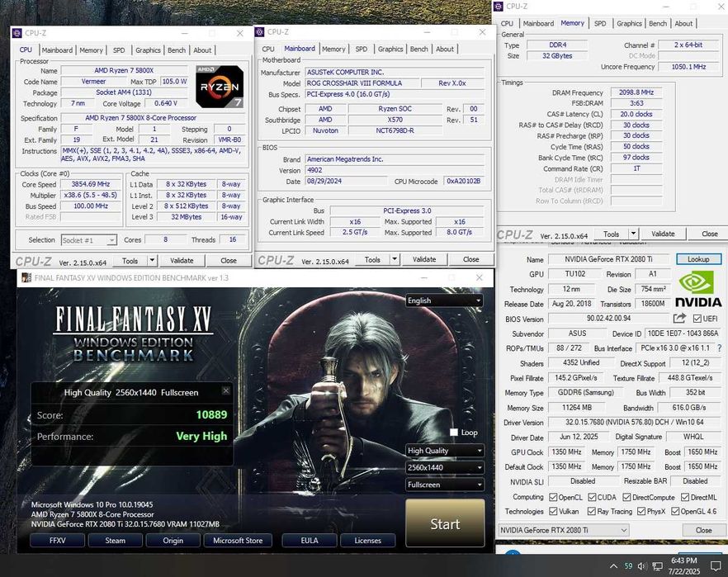Click the DRAM Frequency value 2098.8 MHz
The image size is (728, 577).
coord(636,92)
